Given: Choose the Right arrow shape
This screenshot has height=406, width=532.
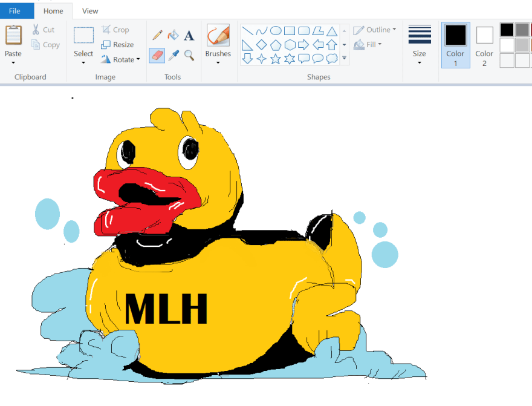Looking at the screenshot, I should 303,45.
